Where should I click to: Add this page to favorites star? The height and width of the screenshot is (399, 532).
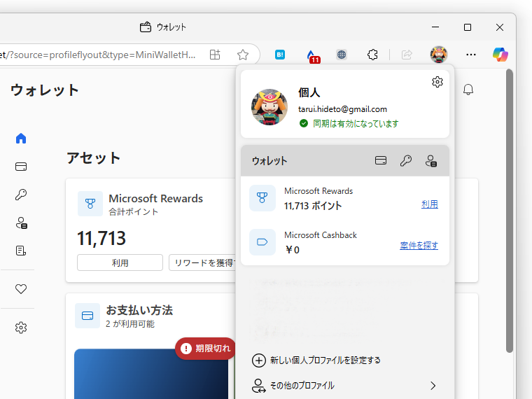click(x=243, y=55)
